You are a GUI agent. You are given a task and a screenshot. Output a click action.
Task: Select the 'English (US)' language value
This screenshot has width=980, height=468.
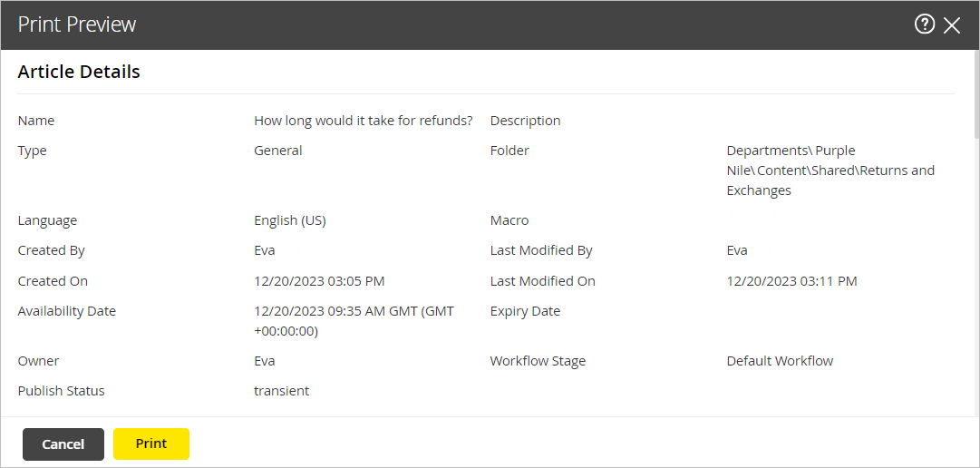point(289,220)
